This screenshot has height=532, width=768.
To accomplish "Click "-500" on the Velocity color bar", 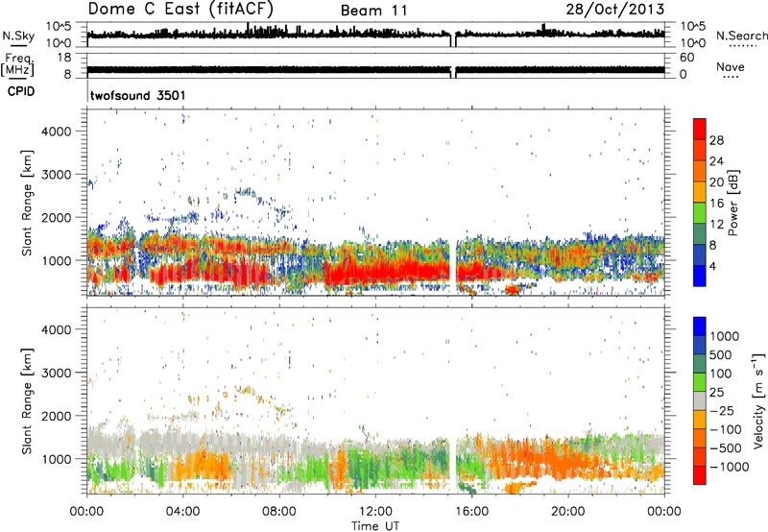I will tap(725, 448).
